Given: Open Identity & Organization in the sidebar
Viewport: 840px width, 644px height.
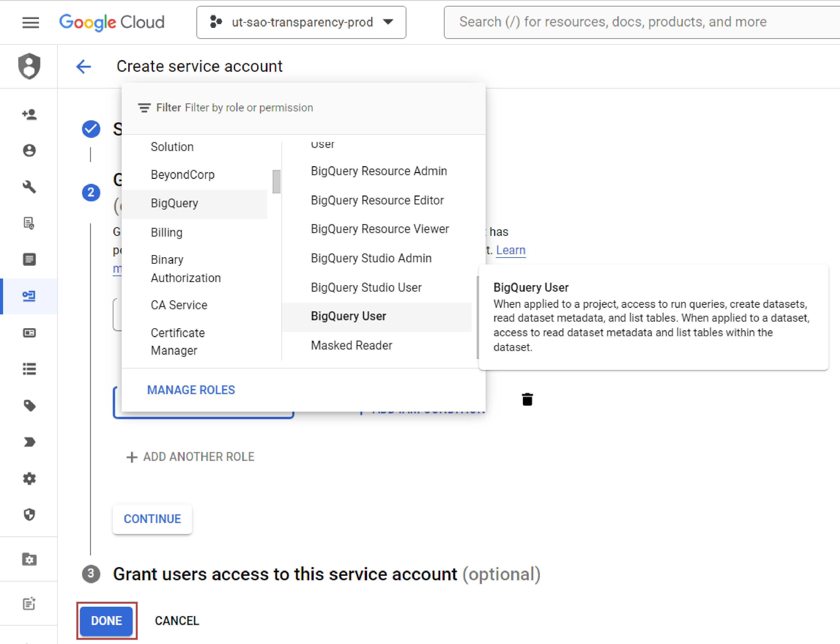Looking at the screenshot, I should click(x=30, y=151).
